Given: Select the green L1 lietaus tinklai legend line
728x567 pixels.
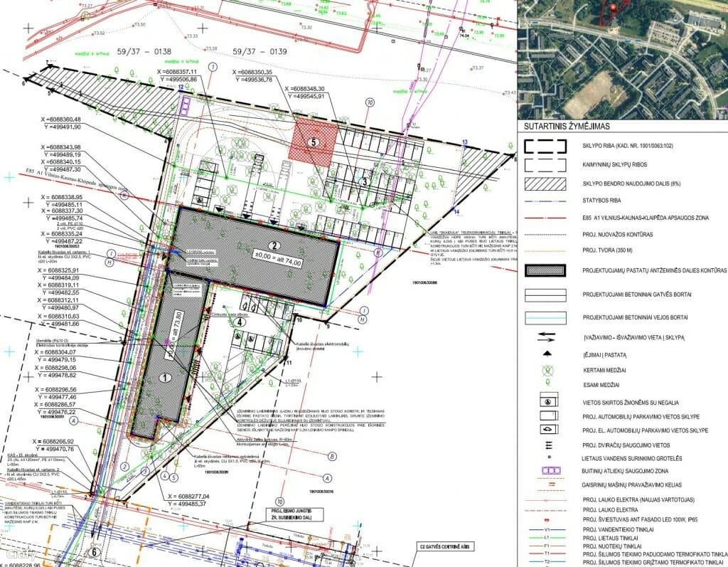Looking at the screenshot, I should pyautogui.click(x=547, y=536).
